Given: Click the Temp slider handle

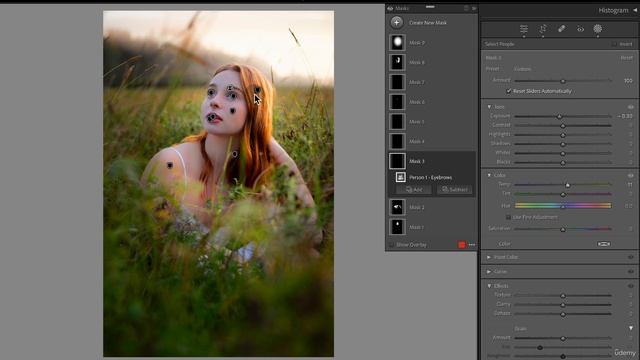Looking at the screenshot, I should point(567,185).
